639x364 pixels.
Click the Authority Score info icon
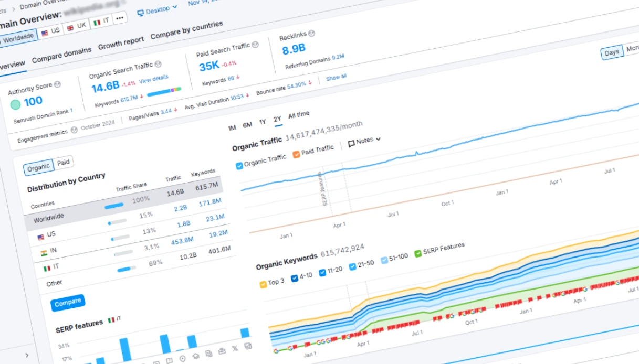coord(57,84)
